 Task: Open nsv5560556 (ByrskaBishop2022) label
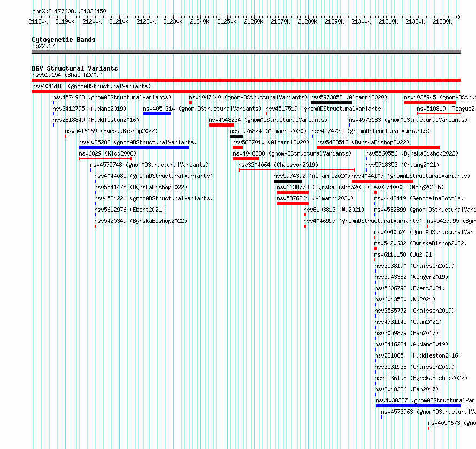click(x=412, y=153)
